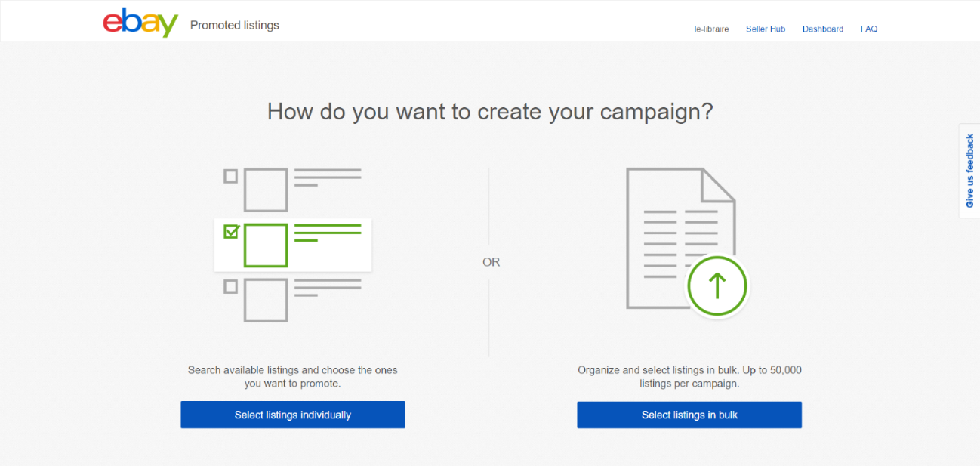
Task: Open the le-libraire account link
Action: [711, 29]
